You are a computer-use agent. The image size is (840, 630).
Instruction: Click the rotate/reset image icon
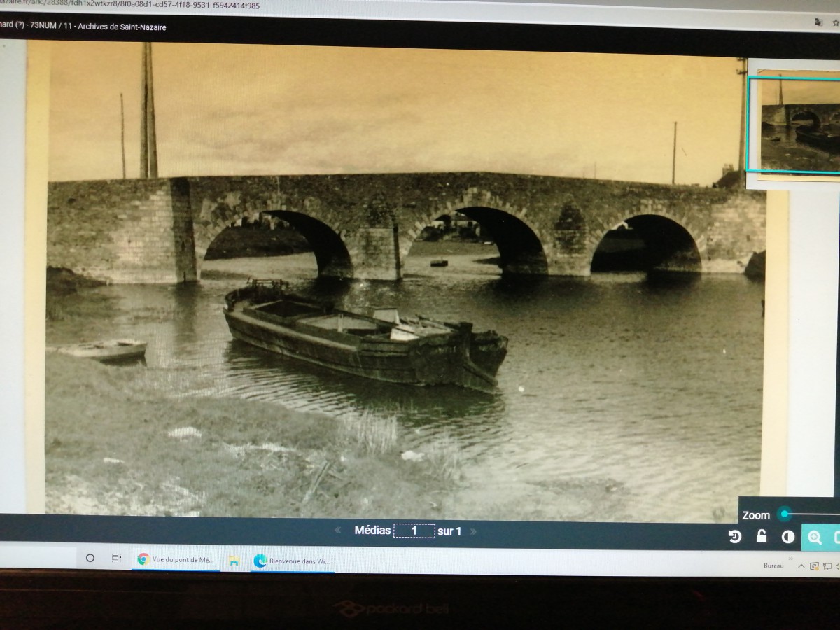(x=735, y=537)
